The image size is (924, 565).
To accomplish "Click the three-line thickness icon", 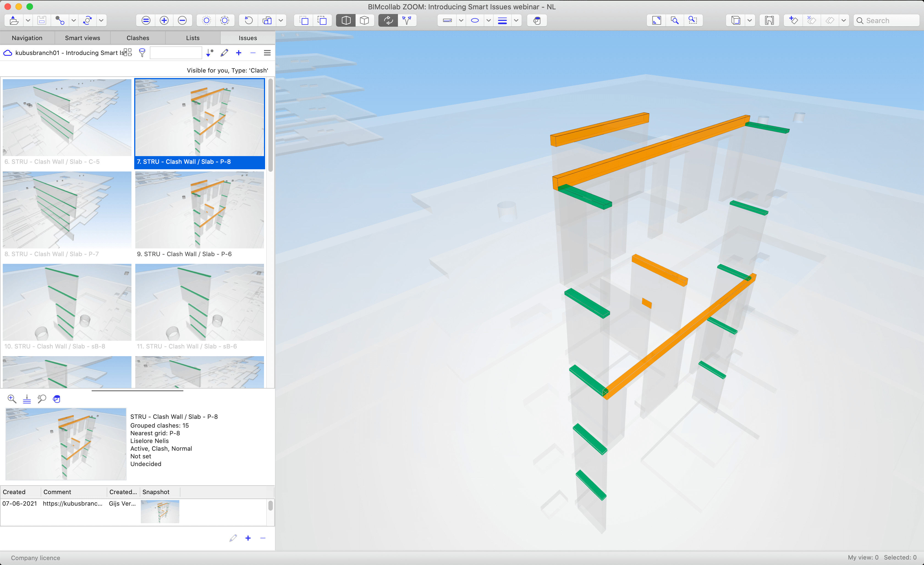I will (x=502, y=20).
